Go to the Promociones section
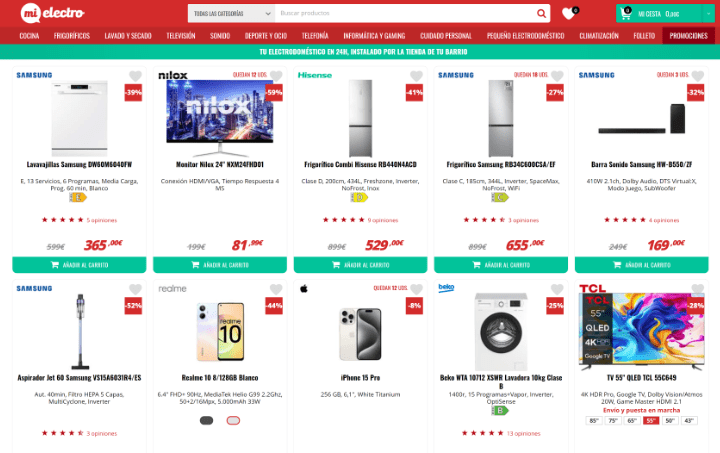Image resolution: width=720 pixels, height=453 pixels. click(x=688, y=36)
